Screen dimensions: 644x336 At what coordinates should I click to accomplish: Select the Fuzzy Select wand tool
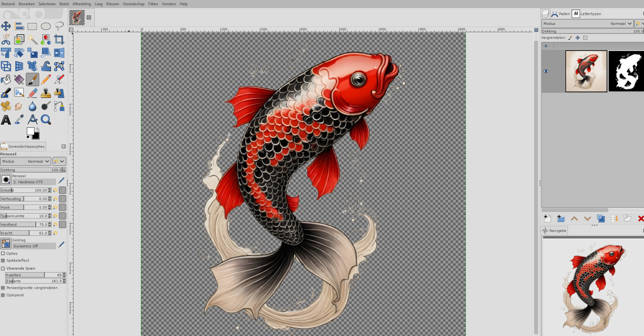32,40
